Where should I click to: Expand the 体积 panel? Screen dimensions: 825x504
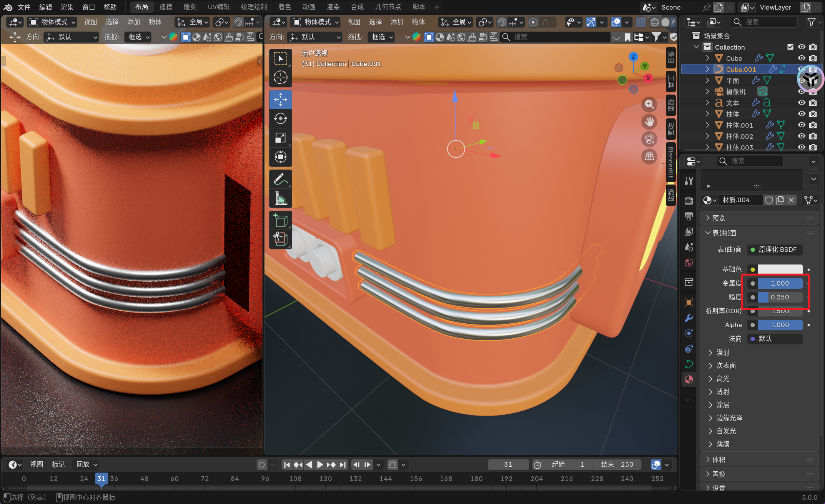(718, 459)
